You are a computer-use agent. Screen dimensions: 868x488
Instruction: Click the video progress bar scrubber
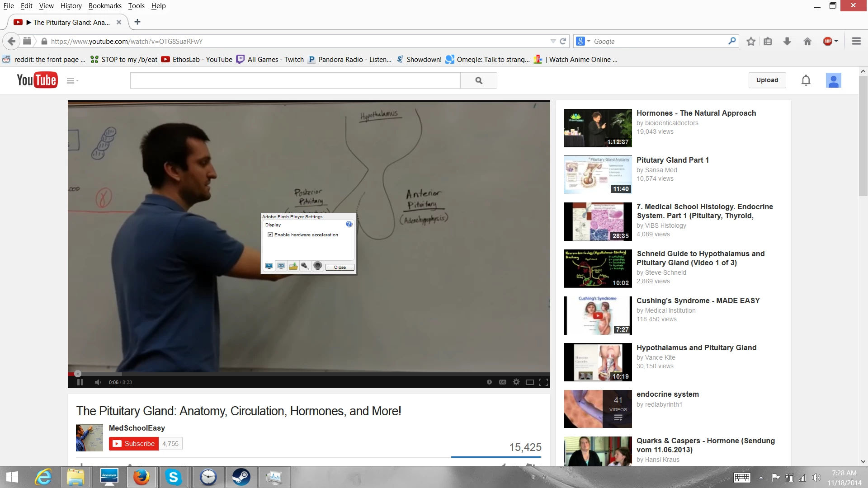tap(78, 374)
